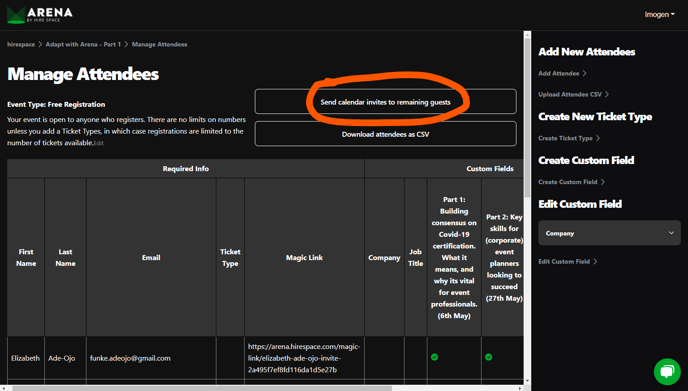
Task: Click the chevron next to Edit Custom Field
Action: [595, 262]
